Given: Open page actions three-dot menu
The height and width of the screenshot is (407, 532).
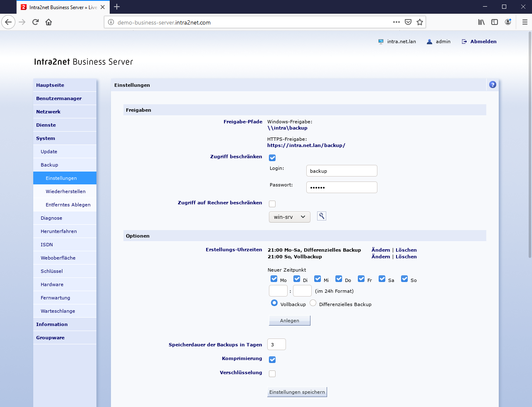Looking at the screenshot, I should (397, 22).
